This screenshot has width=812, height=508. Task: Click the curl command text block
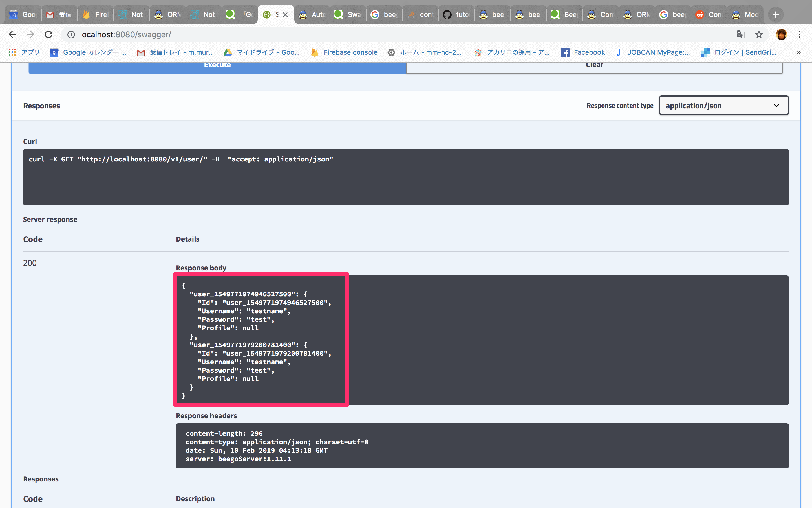pos(406,177)
